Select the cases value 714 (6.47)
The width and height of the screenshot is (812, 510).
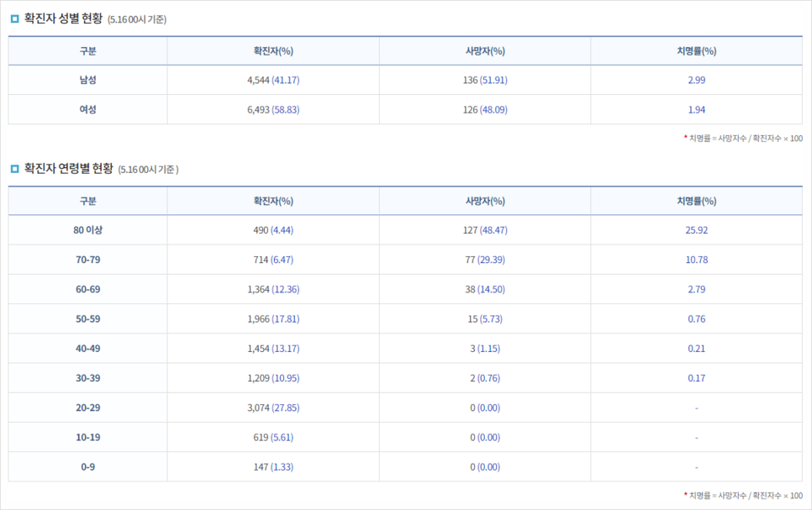(273, 260)
